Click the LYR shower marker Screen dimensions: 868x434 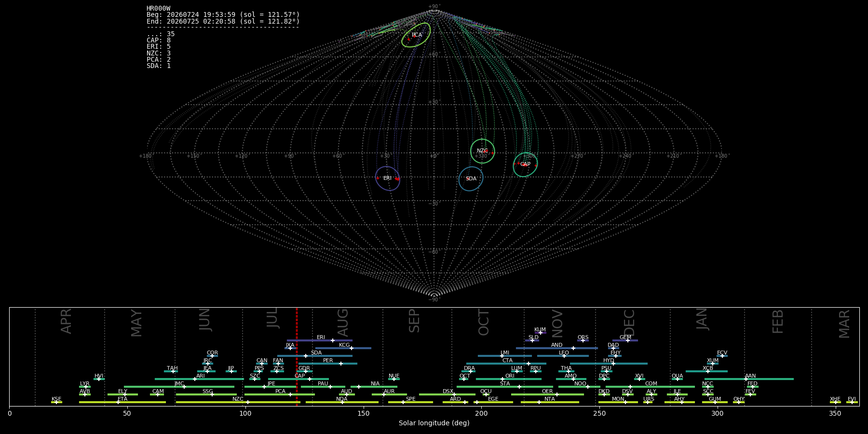86,387
